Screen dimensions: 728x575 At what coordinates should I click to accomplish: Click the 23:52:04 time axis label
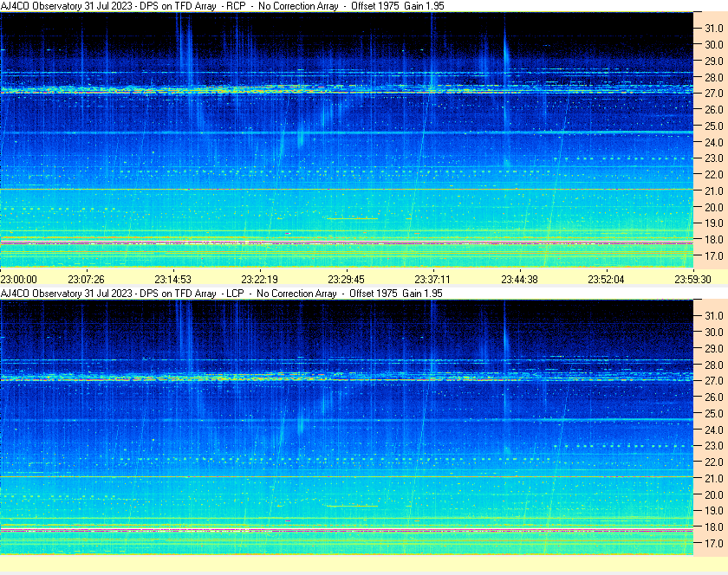[607, 280]
